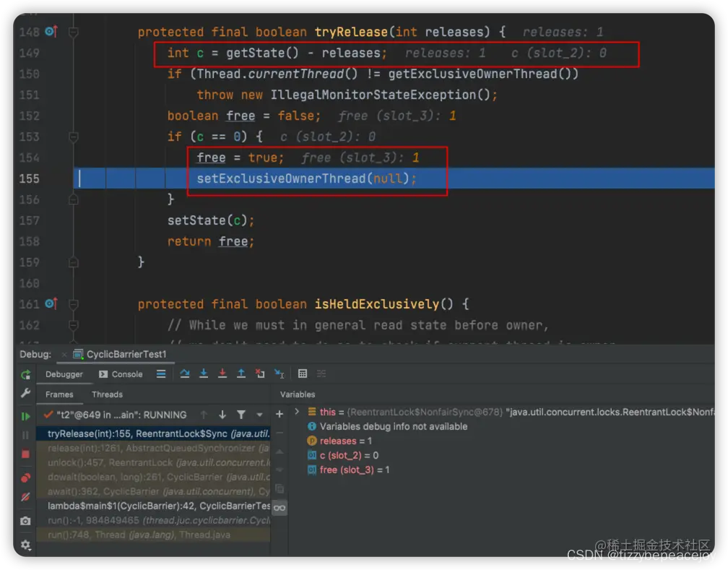Viewport: 728px width, 570px height.
Task: Select frame run():-1, 984849465
Action: click(153, 520)
